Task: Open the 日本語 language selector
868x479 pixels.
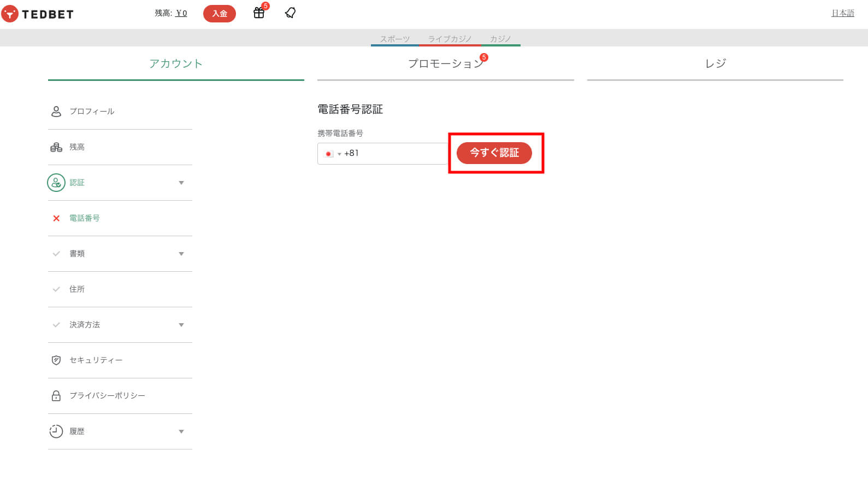Action: point(842,13)
